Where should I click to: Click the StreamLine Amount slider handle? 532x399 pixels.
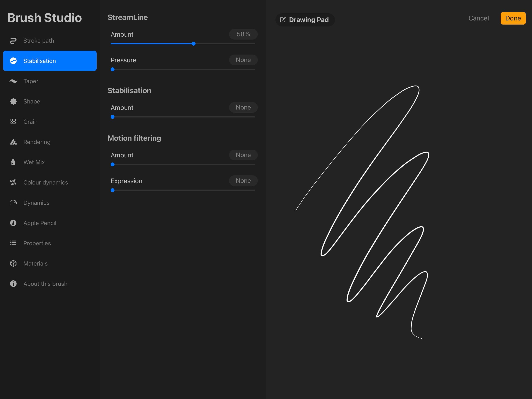(x=194, y=44)
